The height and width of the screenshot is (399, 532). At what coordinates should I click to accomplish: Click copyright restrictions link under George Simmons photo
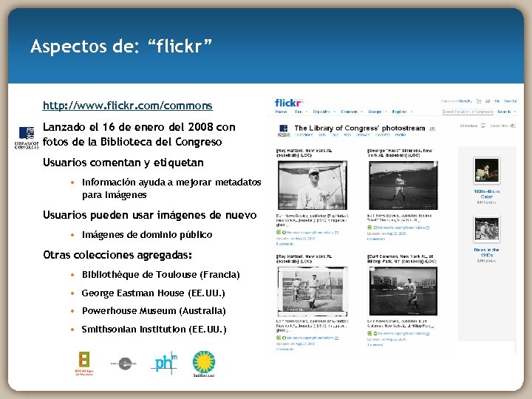tap(401, 228)
